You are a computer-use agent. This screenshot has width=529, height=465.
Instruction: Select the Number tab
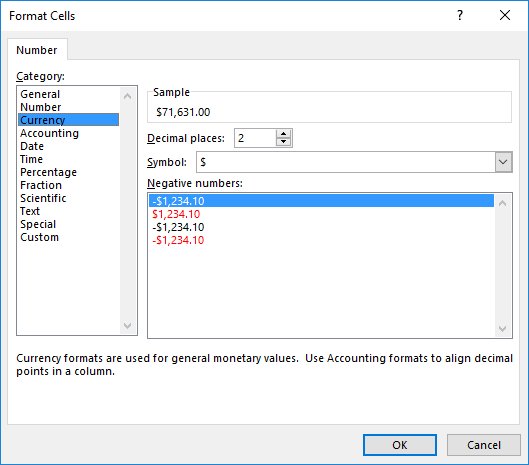[x=37, y=50]
